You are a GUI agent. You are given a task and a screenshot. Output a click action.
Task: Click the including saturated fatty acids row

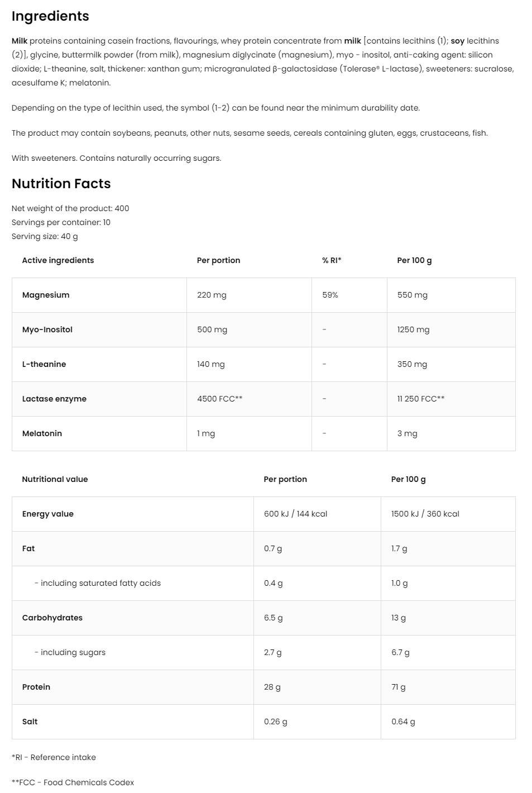pos(100,583)
